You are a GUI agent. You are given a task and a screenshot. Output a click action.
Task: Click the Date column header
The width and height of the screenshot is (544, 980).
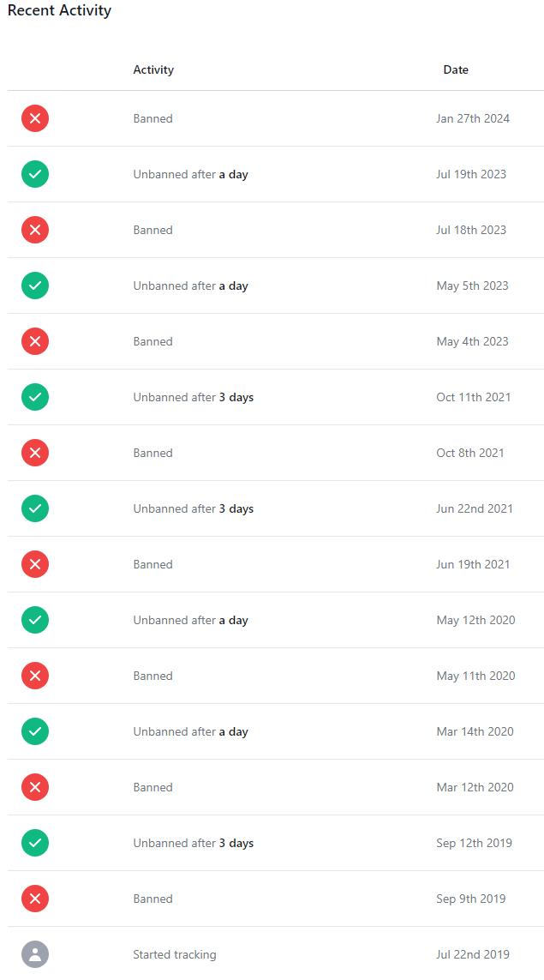[x=456, y=70]
